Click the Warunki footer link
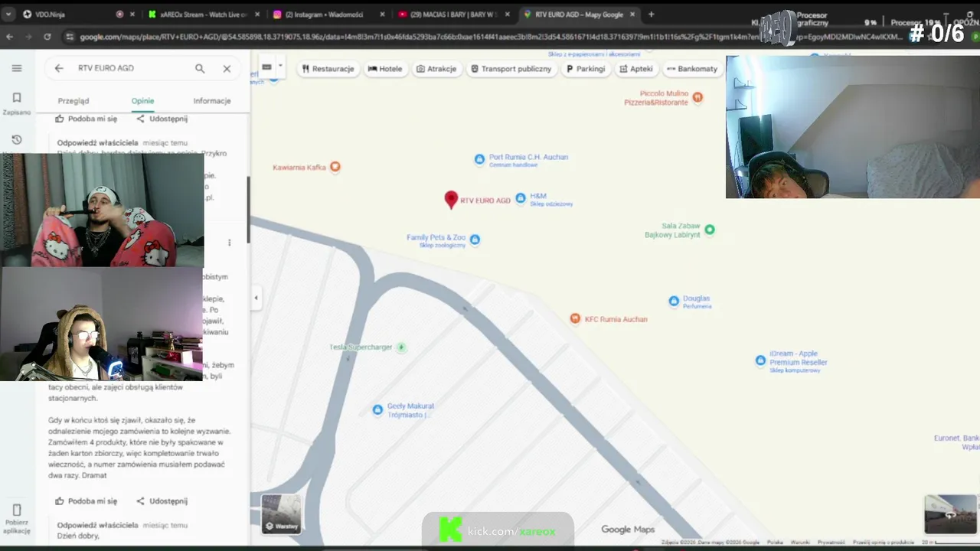The image size is (980, 551). (799, 543)
